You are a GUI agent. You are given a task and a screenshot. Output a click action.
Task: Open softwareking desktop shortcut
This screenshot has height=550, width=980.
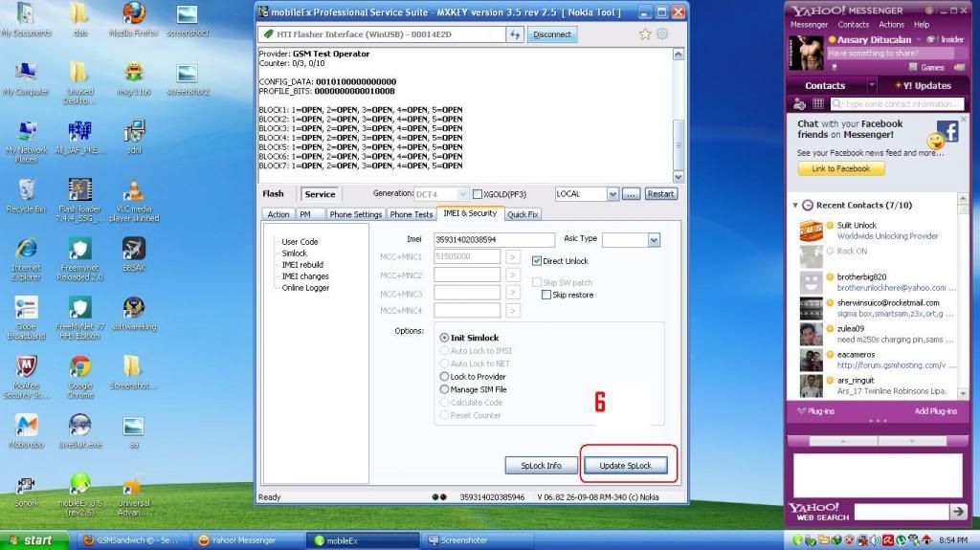tap(134, 314)
